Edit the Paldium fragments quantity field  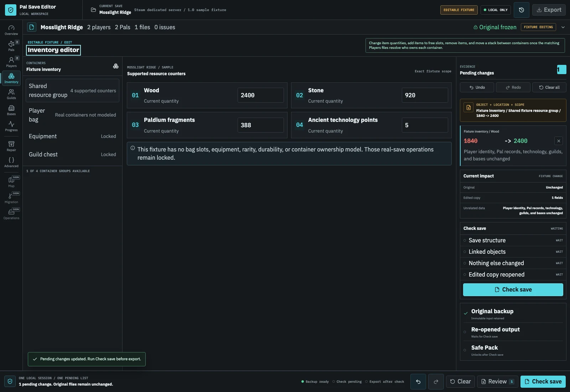click(x=261, y=125)
